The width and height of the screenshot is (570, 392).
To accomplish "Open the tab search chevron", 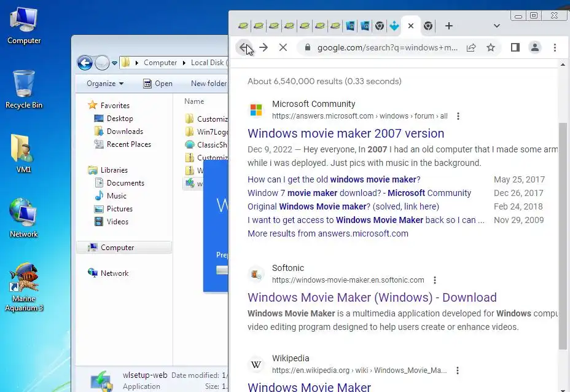I will click(x=496, y=26).
